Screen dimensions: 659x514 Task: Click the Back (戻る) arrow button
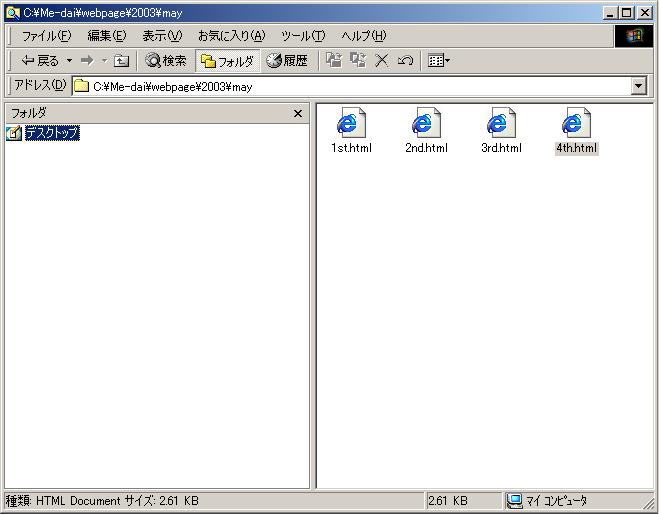tap(40, 61)
